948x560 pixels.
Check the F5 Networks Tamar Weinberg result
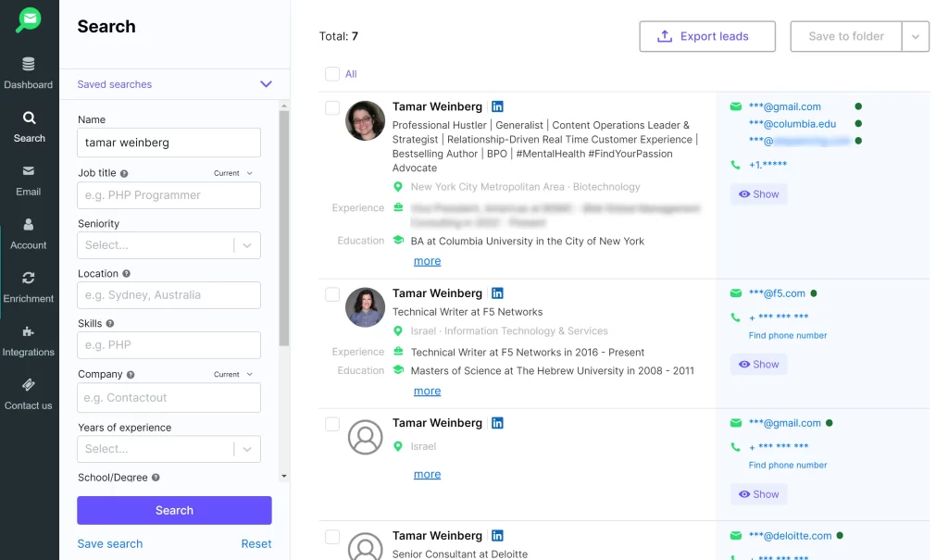[x=332, y=294]
